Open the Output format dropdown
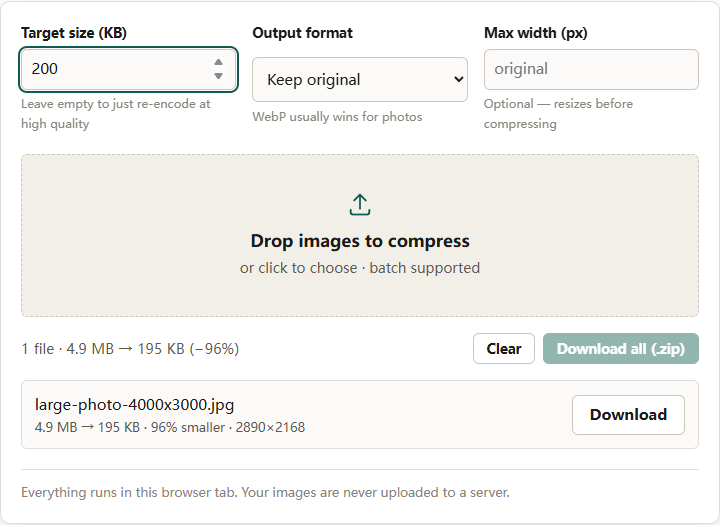The image size is (720, 525). [x=360, y=79]
